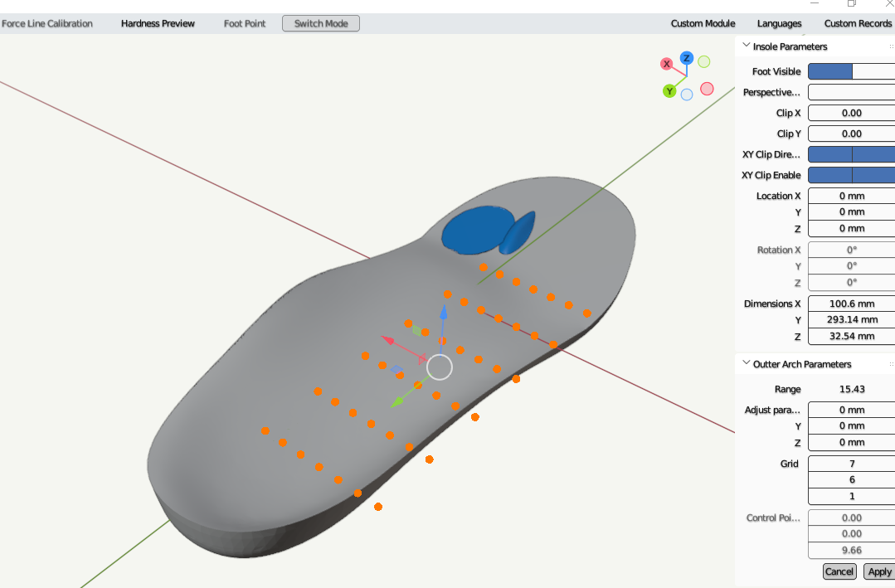Click the Switch Mode button
Viewport: 895px width, 588px height.
321,23
